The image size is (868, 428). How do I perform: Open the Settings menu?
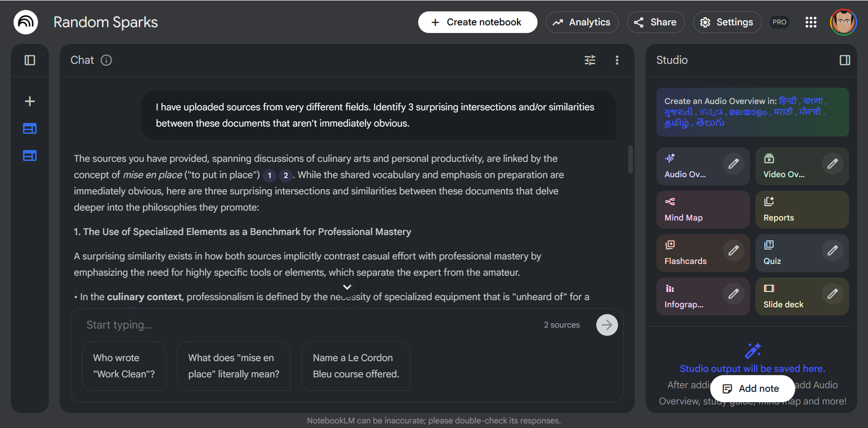[726, 22]
